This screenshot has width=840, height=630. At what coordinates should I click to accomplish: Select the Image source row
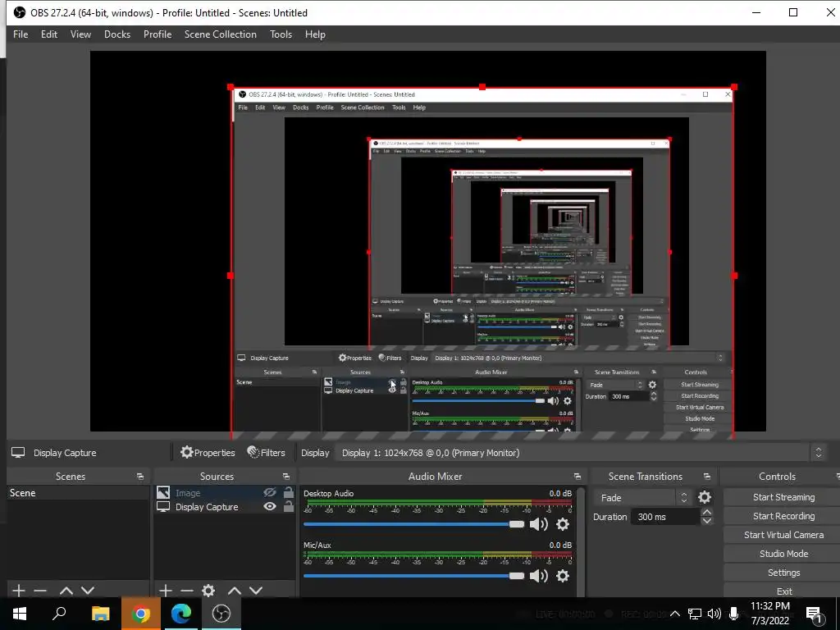point(225,492)
